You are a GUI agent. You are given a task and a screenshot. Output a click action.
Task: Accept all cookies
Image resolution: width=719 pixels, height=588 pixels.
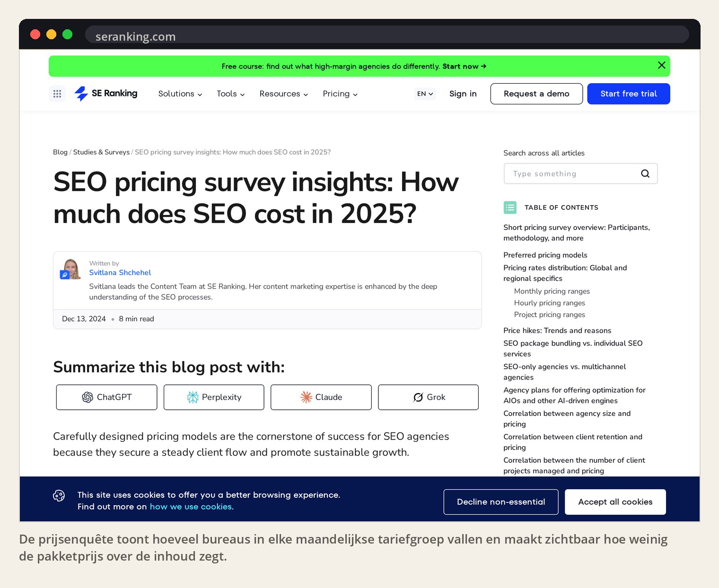[615, 502]
